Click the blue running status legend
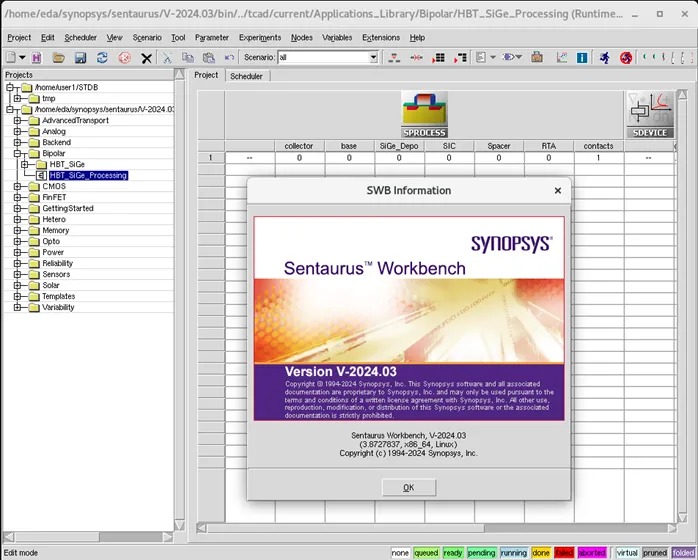Screen dimensions: 698x560 513,553
